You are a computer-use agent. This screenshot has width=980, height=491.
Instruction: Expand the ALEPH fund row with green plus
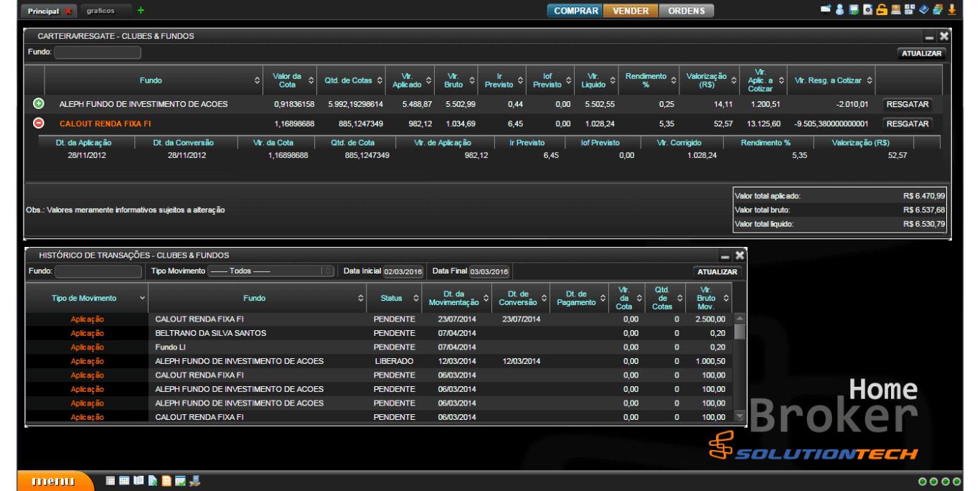[39, 104]
